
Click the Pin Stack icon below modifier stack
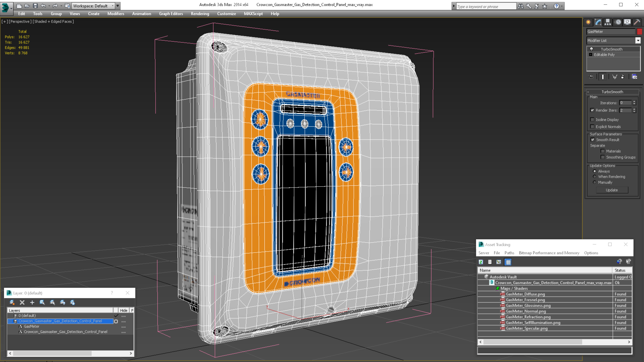pos(591,77)
